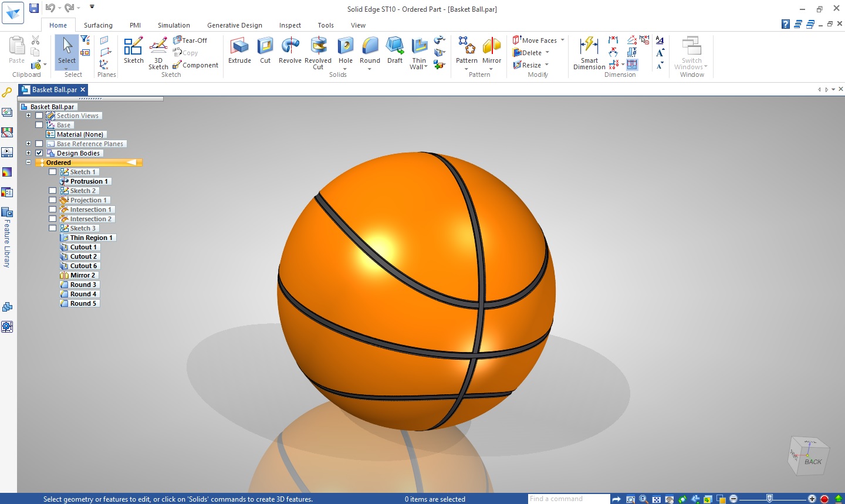Expand the Section Views tree node

coord(28,116)
